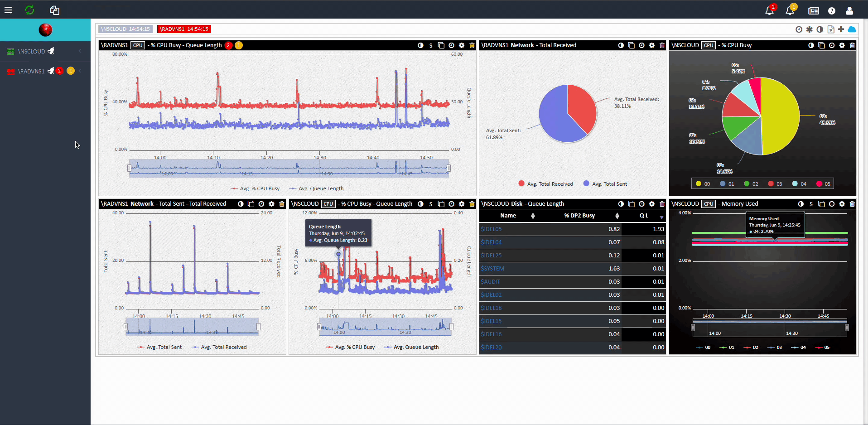868x425 pixels.
Task: Open the red critical alerts bell
Action: point(770,10)
